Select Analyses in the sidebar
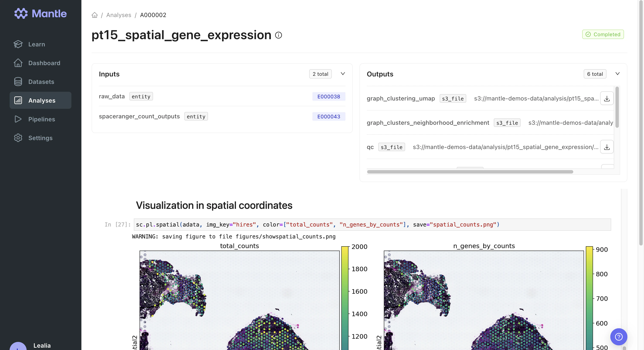The image size is (644, 350). point(42,100)
